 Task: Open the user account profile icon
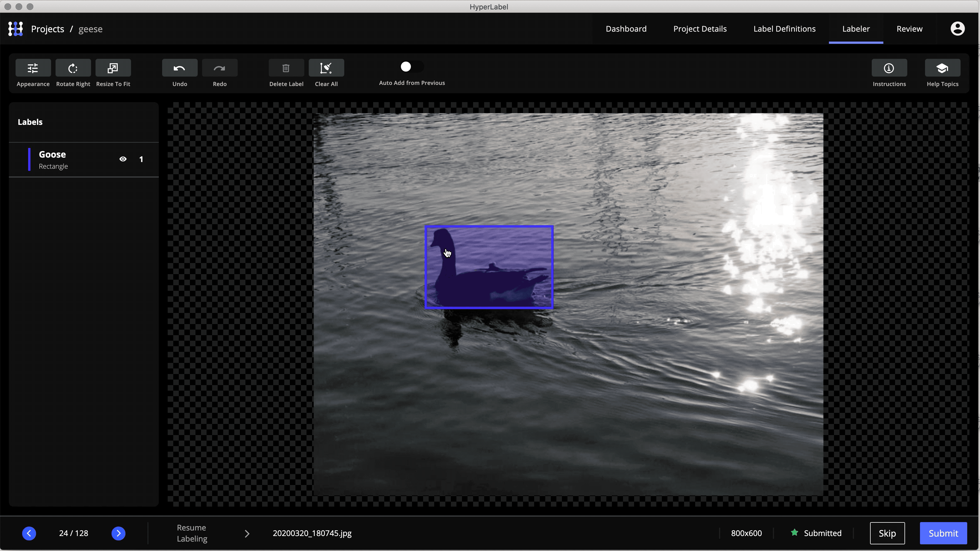(x=958, y=29)
